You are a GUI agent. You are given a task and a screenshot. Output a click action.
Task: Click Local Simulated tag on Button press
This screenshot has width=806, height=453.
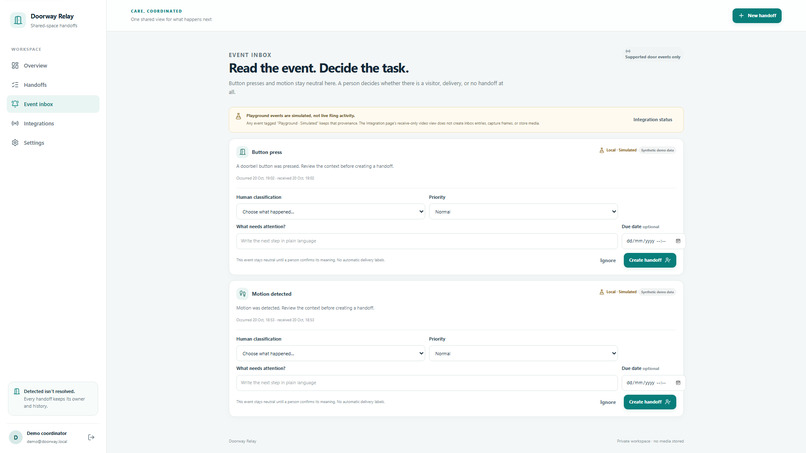pyautogui.click(x=618, y=150)
